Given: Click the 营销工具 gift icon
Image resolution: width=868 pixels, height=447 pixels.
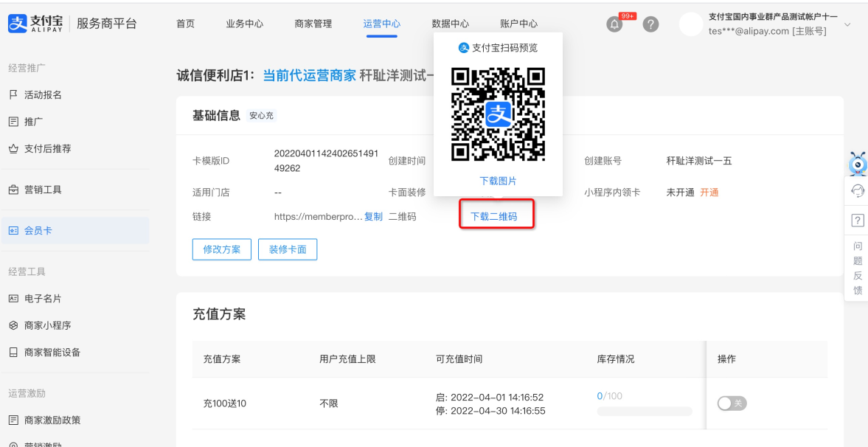Looking at the screenshot, I should pos(14,190).
